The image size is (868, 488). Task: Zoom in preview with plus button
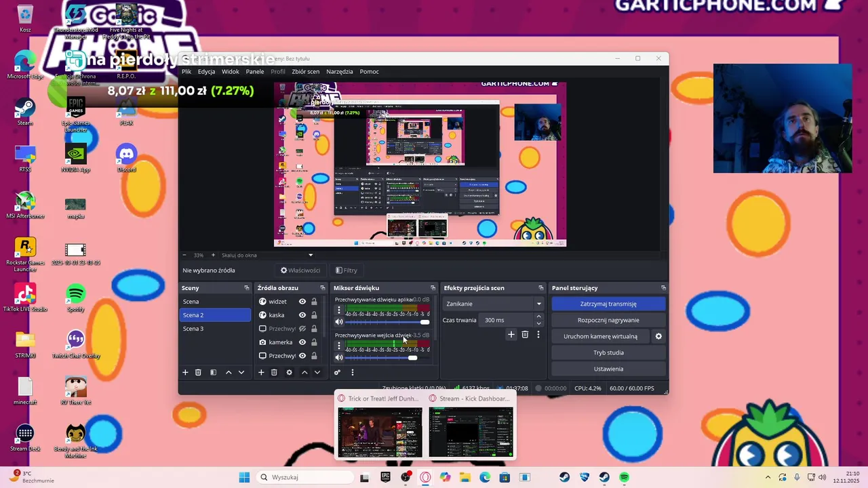coord(213,256)
